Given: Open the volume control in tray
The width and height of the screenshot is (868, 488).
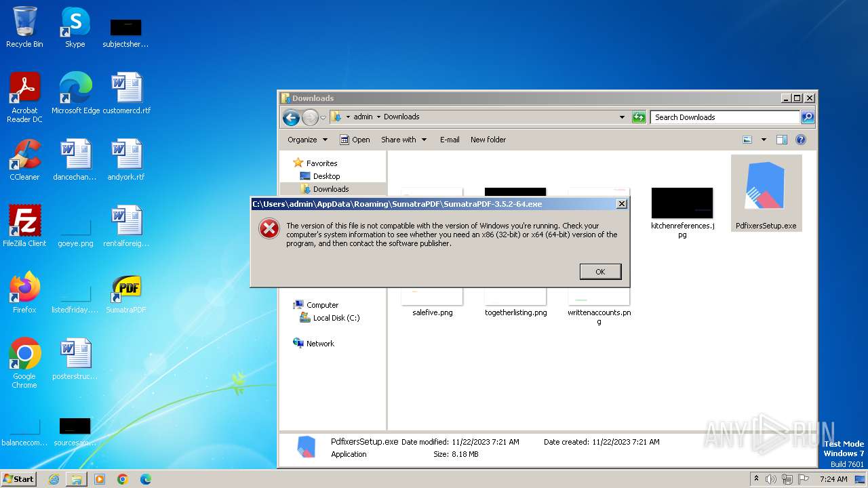Looking at the screenshot, I should pyautogui.click(x=770, y=479).
